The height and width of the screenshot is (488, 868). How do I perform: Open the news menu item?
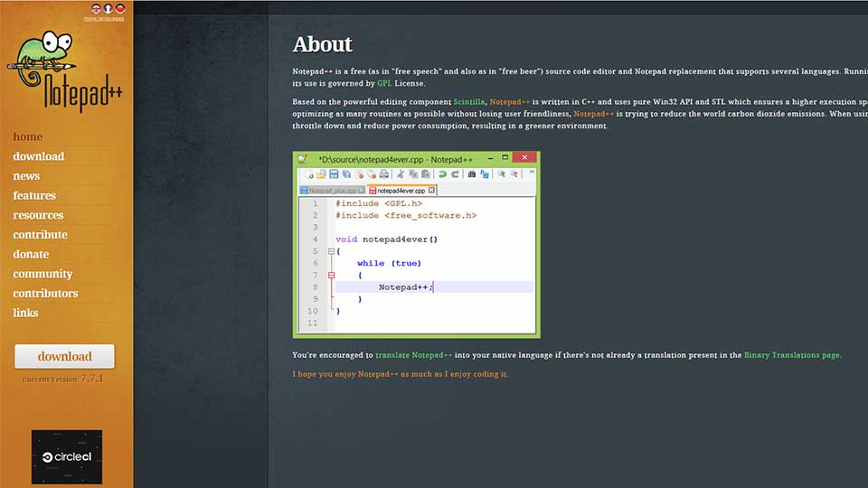coord(26,176)
